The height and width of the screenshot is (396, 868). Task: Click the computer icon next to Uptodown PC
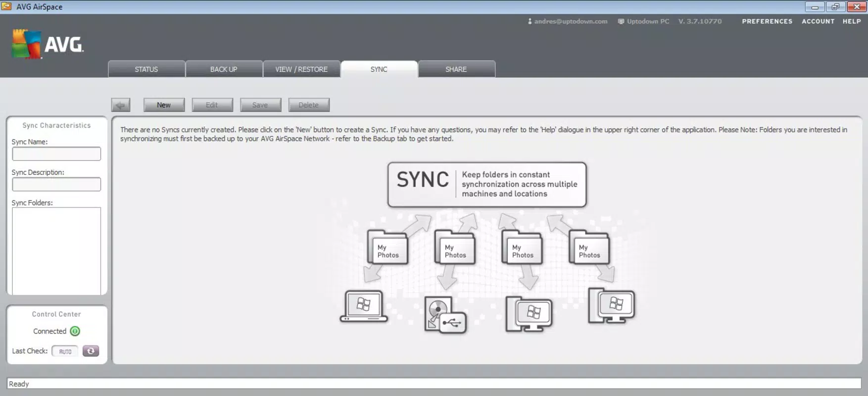(621, 21)
